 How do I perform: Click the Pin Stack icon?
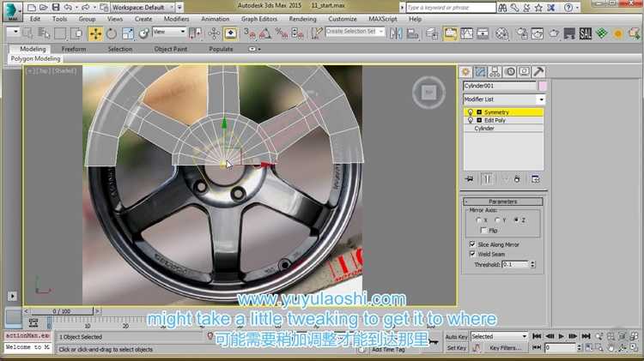(x=470, y=179)
